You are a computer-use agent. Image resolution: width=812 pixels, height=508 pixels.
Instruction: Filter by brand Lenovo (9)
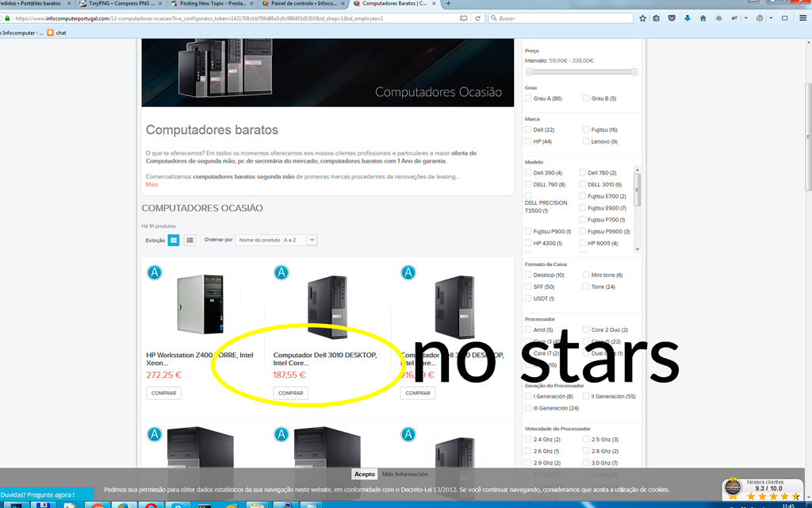tap(586, 141)
